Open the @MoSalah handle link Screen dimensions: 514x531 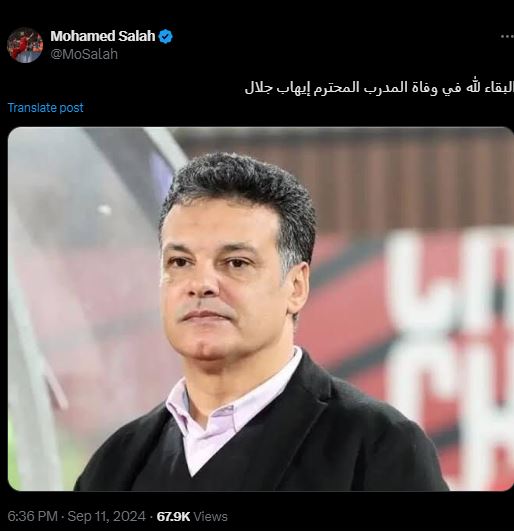(x=84, y=54)
